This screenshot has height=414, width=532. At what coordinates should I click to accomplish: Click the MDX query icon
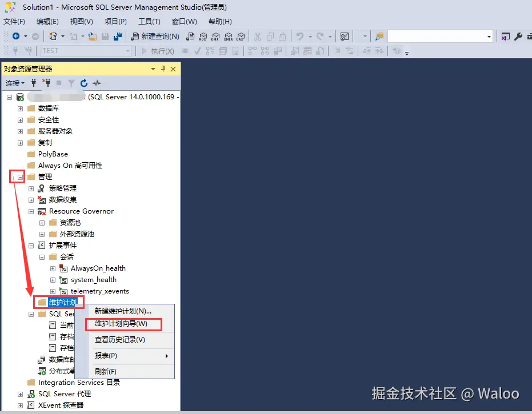[203, 37]
